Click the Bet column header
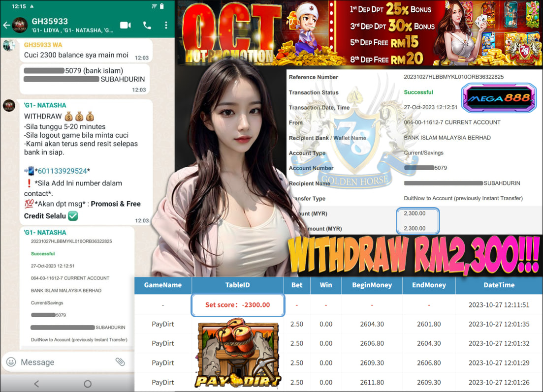This screenshot has width=543, height=392. (x=297, y=285)
